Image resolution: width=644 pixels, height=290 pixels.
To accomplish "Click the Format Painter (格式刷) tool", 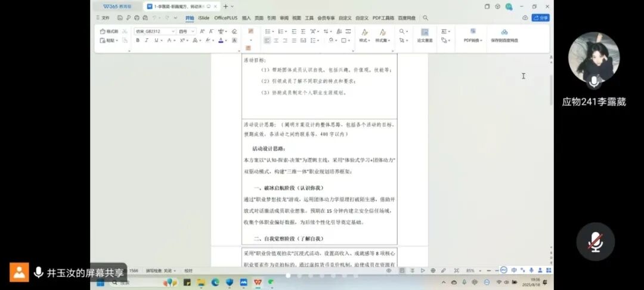I will (x=109, y=31).
